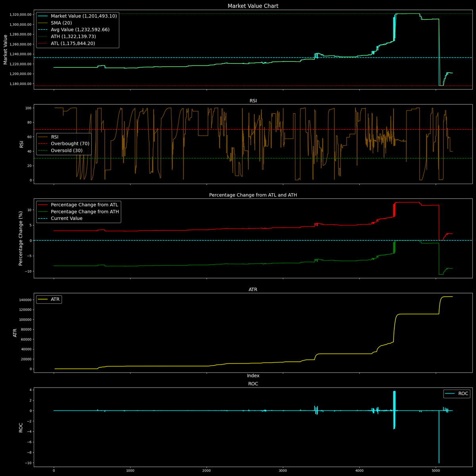
Task: Select the 3000 tick on the bottom x-axis
Action: 283,472
